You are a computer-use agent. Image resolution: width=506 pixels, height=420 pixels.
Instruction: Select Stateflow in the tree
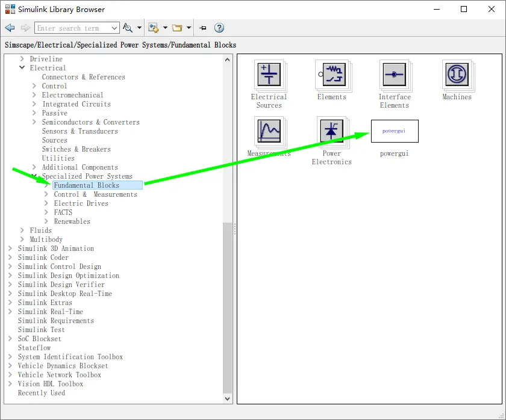click(x=34, y=348)
